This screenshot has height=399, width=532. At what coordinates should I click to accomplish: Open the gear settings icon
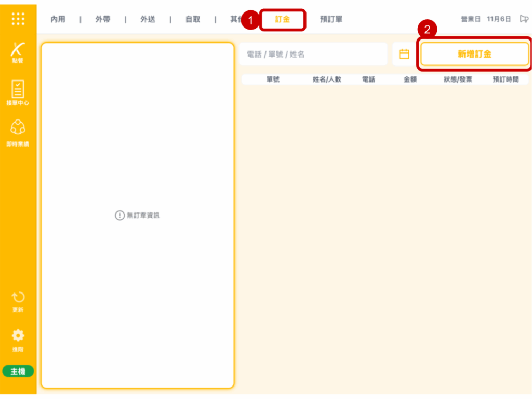(18, 339)
